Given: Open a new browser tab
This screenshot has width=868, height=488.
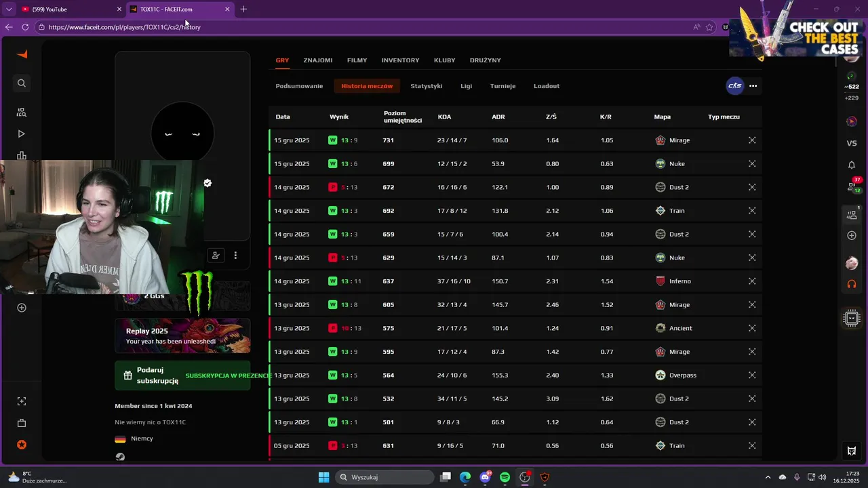Looking at the screenshot, I should 243,9.
